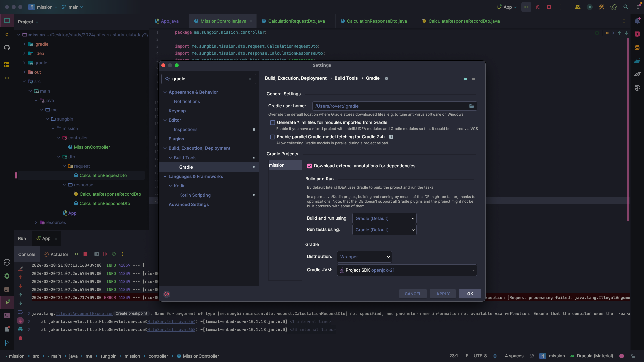Screen dimensions: 644x362
Task: Clear the settings search with the x icon
Action: pyautogui.click(x=250, y=79)
